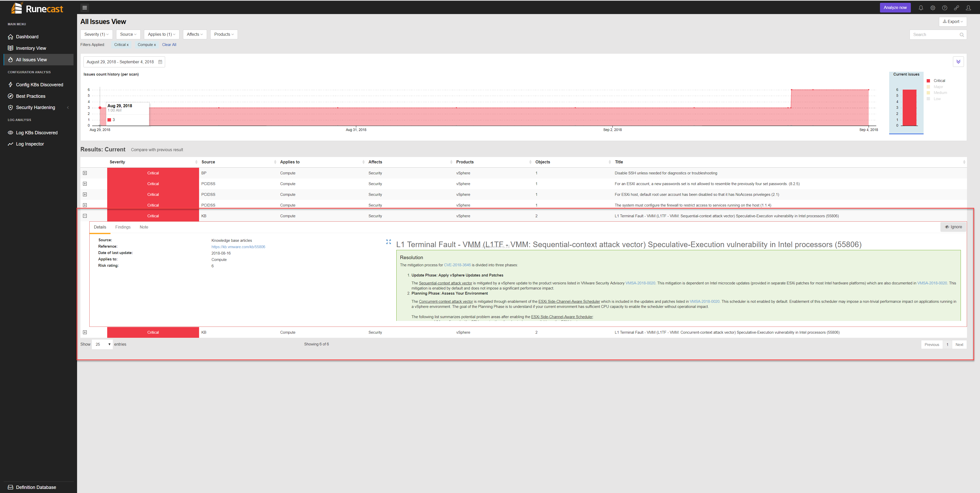Toggle the Low legend entry
This screenshot has height=493, width=980.
pos(934,99)
